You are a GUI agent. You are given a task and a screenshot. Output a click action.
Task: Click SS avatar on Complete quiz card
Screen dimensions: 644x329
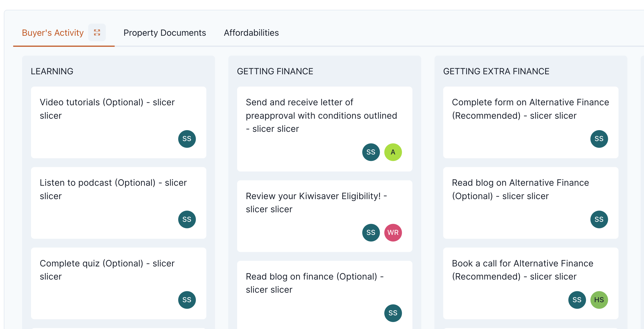tap(187, 300)
